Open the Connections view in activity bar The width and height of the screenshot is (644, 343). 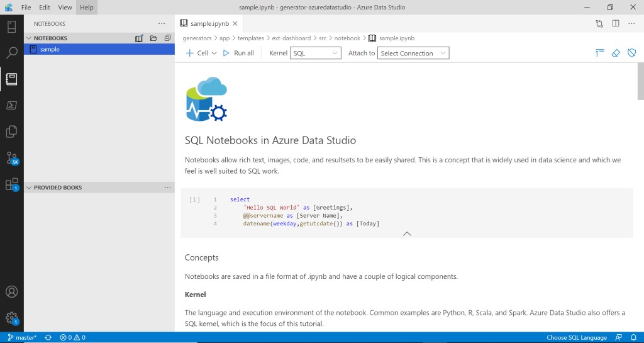(11, 26)
